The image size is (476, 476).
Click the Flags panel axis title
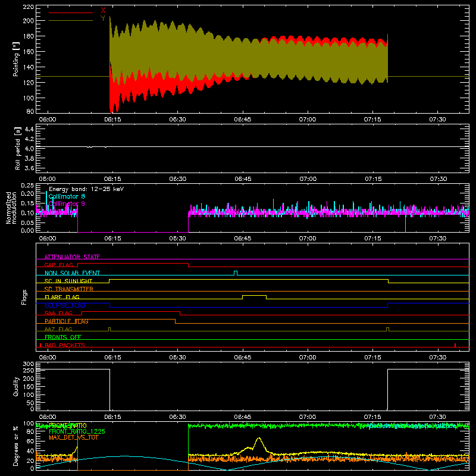[24, 297]
